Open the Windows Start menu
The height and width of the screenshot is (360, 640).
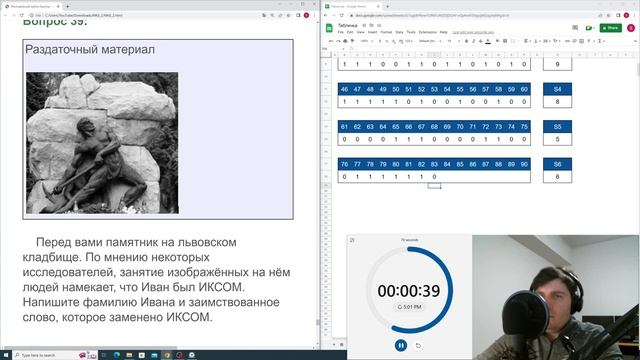(x=6, y=355)
